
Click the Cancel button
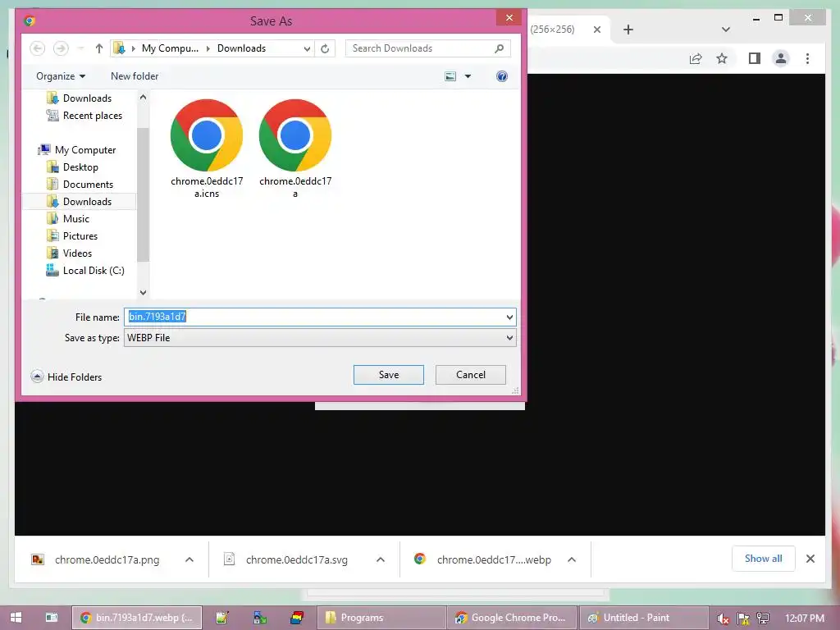[470, 375]
